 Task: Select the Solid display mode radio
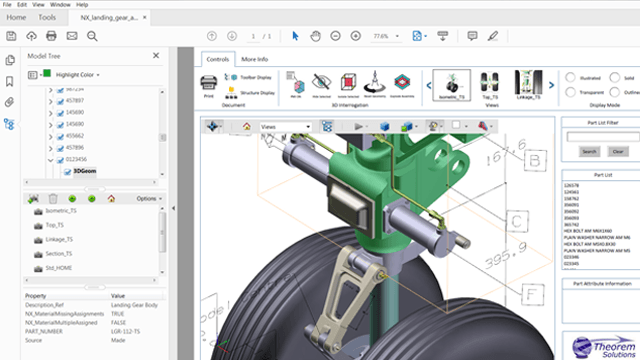click(615, 77)
